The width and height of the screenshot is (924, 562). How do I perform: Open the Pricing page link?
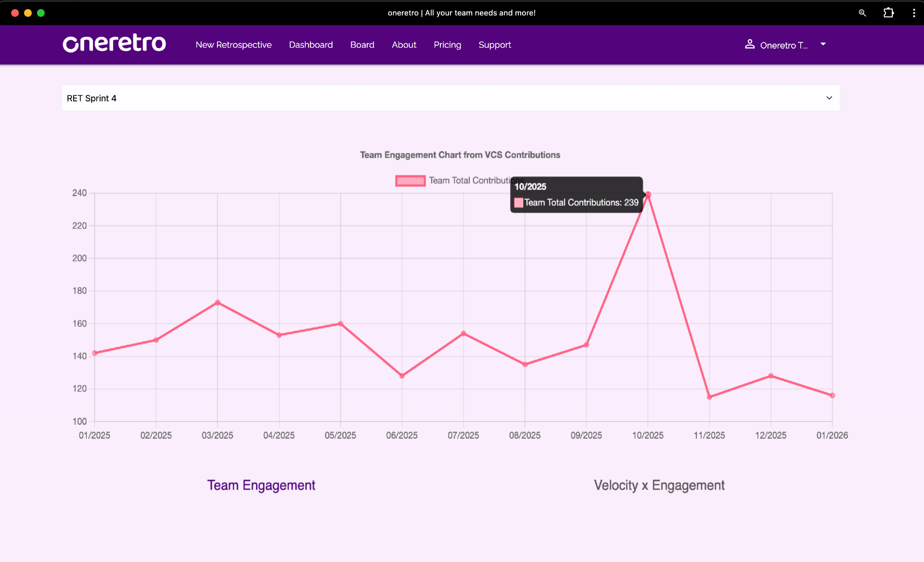[447, 45]
